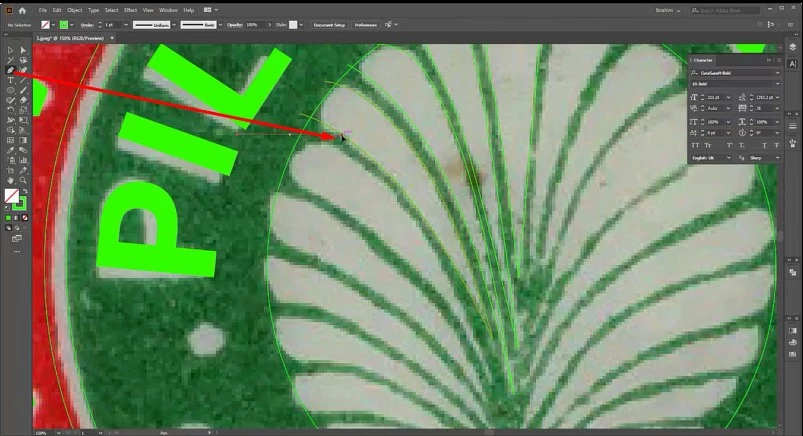Select the Free Transform tool
803x436 pixels.
pyautogui.click(x=23, y=120)
